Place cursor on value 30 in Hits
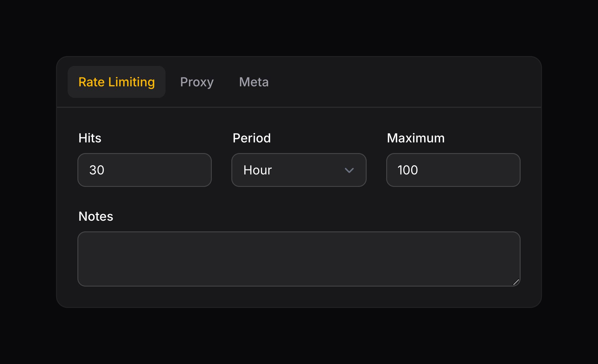Viewport: 598px width, 364px height. [97, 170]
